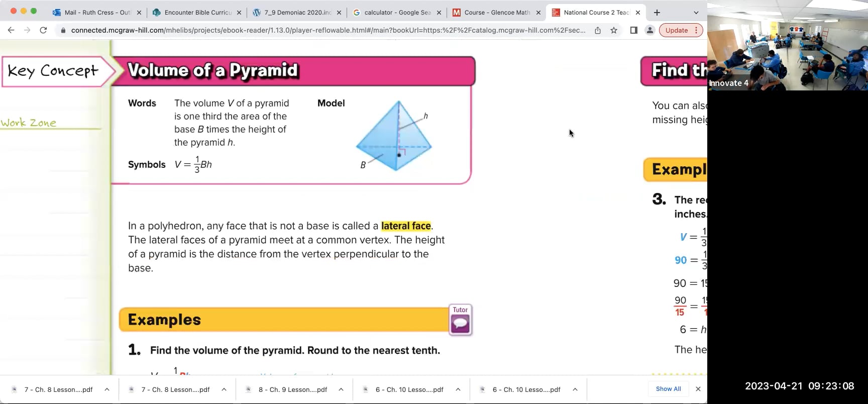
Task: Click the share icon in address bar
Action: [x=598, y=30]
